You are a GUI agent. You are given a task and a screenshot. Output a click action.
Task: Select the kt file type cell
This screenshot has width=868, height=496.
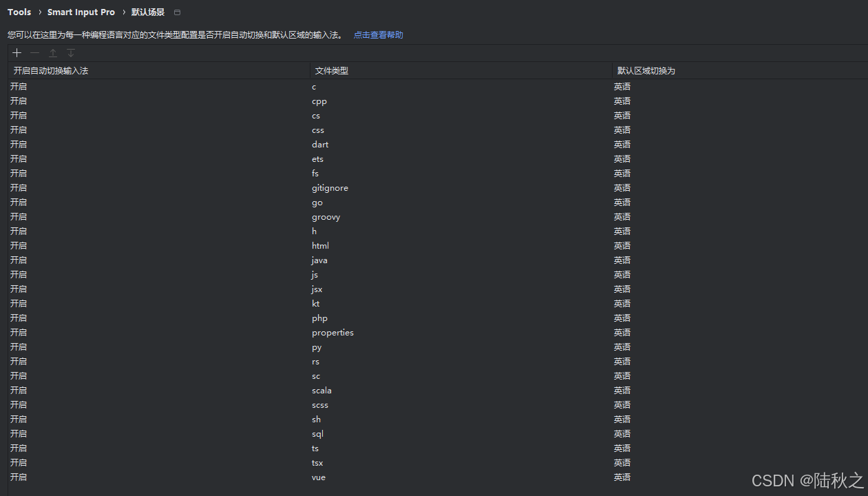[315, 304]
